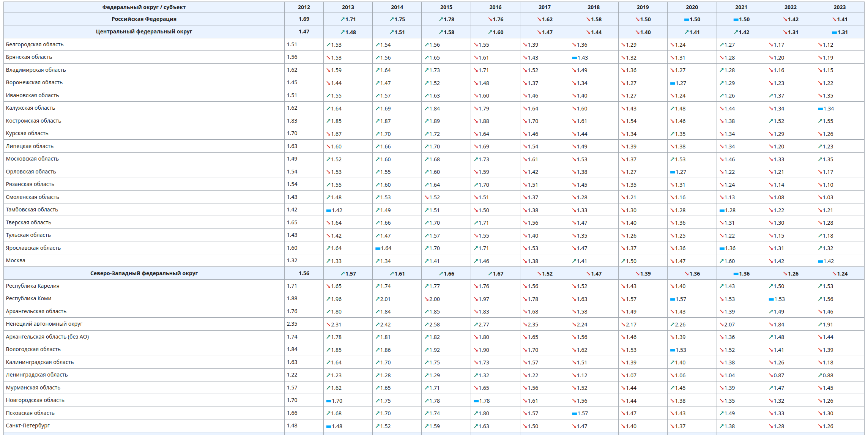Select the Центральный федеральный округ row label
This screenshot has width=868, height=435.
pos(144,32)
